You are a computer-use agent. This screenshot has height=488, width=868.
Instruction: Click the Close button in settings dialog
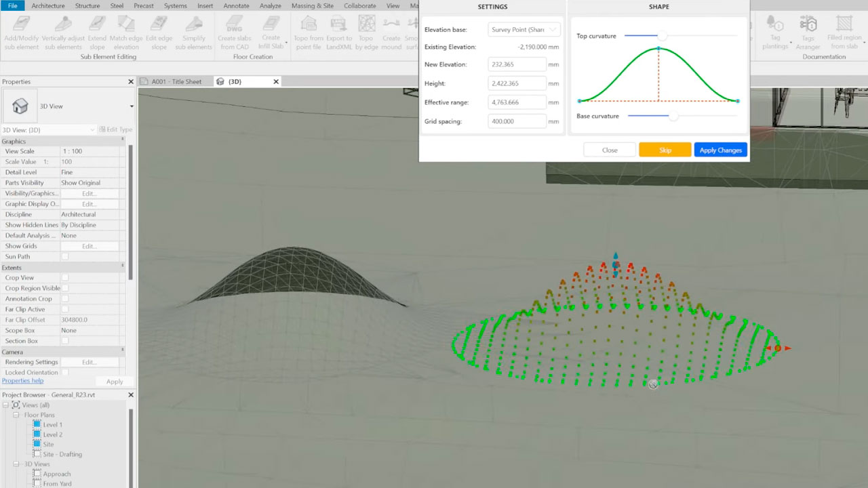(x=610, y=150)
